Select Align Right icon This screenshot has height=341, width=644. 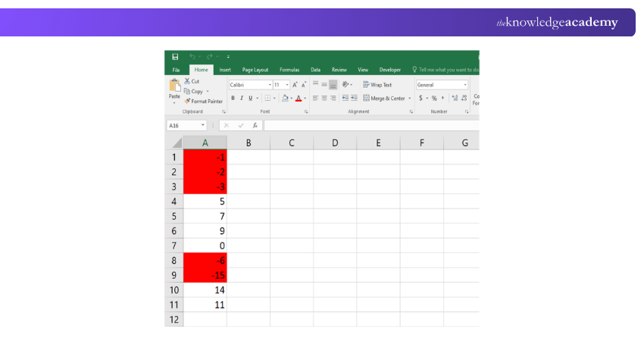pyautogui.click(x=333, y=99)
